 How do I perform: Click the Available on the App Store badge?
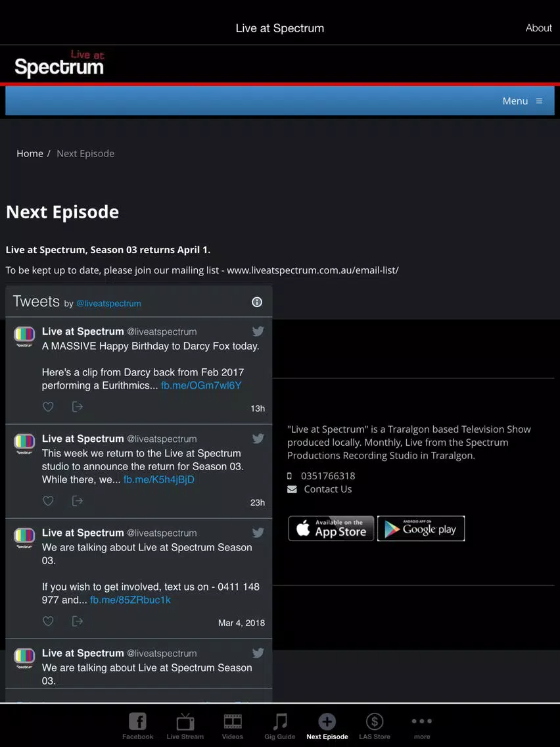(331, 528)
